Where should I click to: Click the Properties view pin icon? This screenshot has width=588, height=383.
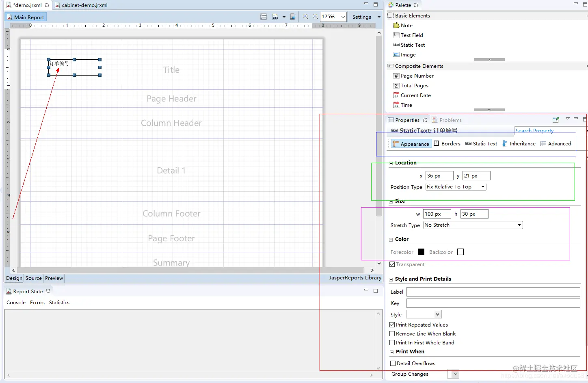click(x=556, y=120)
